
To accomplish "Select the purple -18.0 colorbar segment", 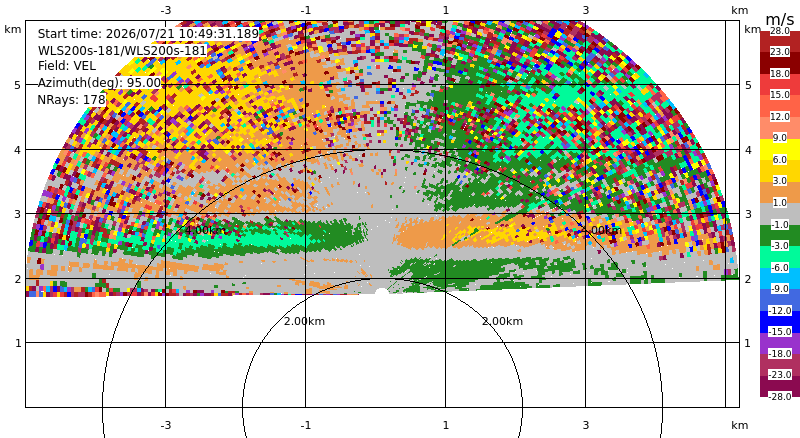I will [780, 343].
